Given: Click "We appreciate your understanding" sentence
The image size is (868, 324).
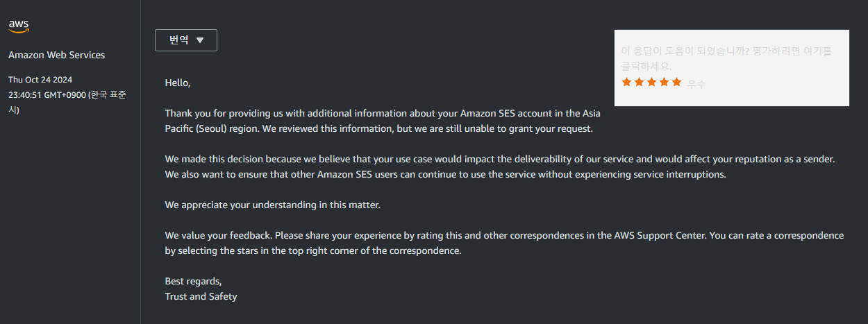Looking at the screenshot, I should tap(272, 205).
